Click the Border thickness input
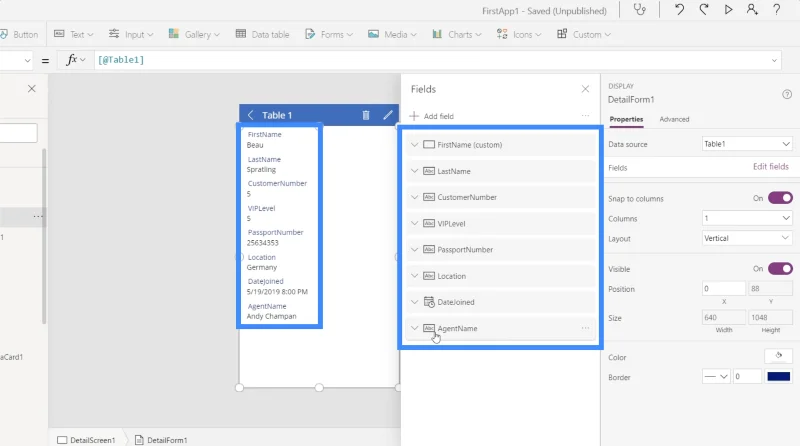 pyautogui.click(x=747, y=377)
